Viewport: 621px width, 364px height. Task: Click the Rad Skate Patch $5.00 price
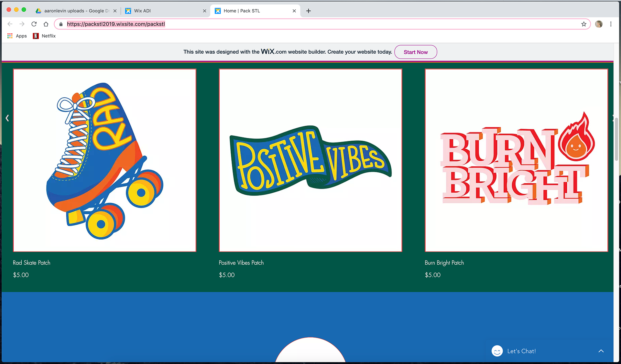pos(21,275)
